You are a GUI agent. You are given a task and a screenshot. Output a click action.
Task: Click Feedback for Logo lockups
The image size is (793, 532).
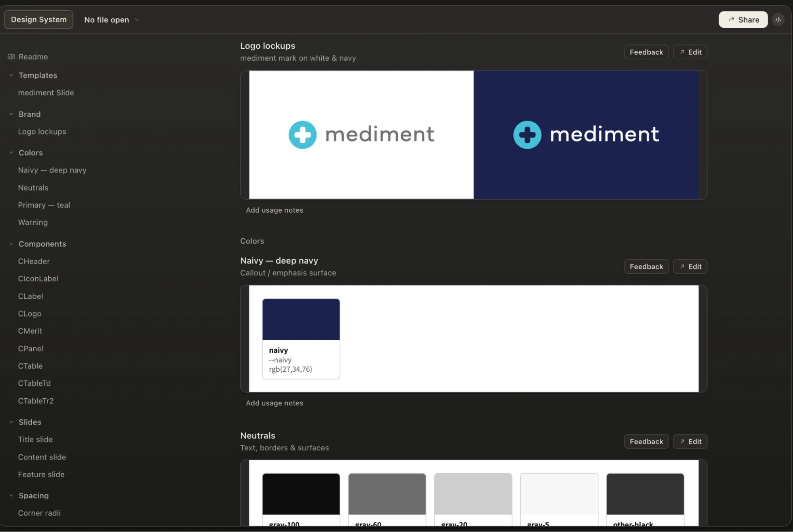[646, 52]
